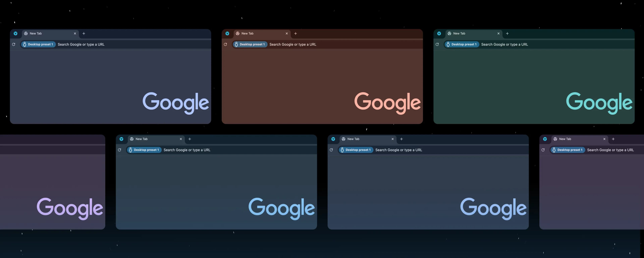Screen dimensions: 644x258
Task: Reload the page in the brown-themed window
Action: [x=225, y=44]
